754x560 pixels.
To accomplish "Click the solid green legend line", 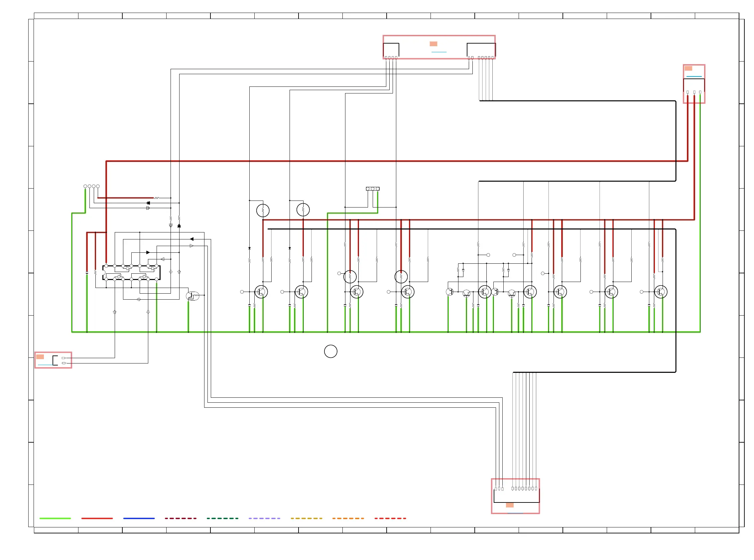I will (x=55, y=518).
